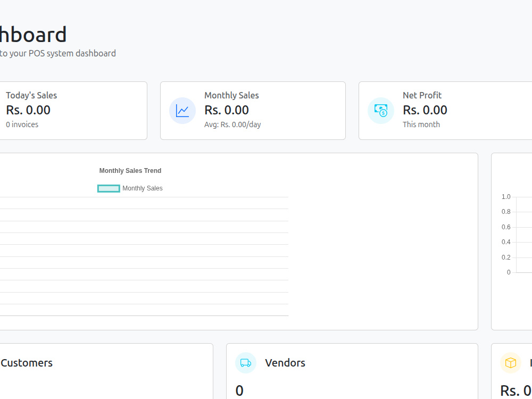The width and height of the screenshot is (532, 399).
Task: Toggle the Monthly Sales legend swatch
Action: point(109,188)
